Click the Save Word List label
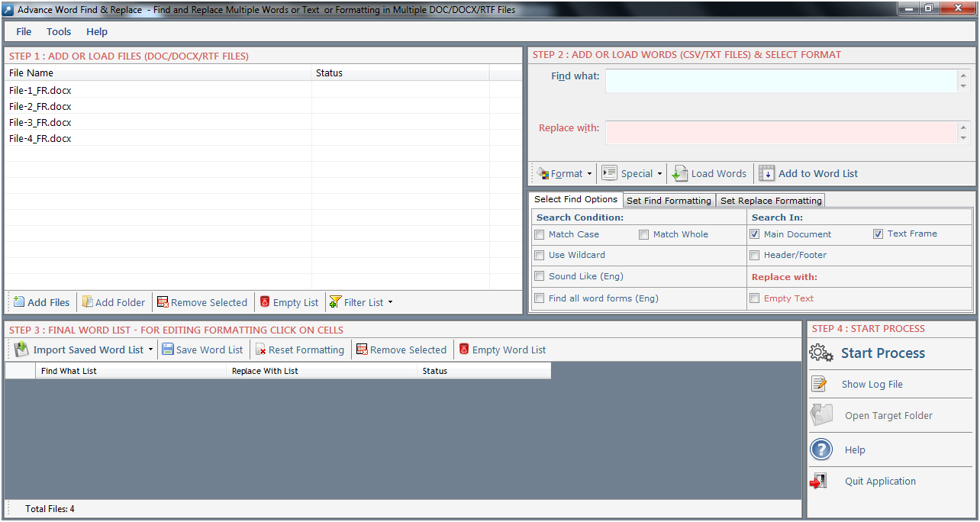The image size is (980, 522). 209,350
